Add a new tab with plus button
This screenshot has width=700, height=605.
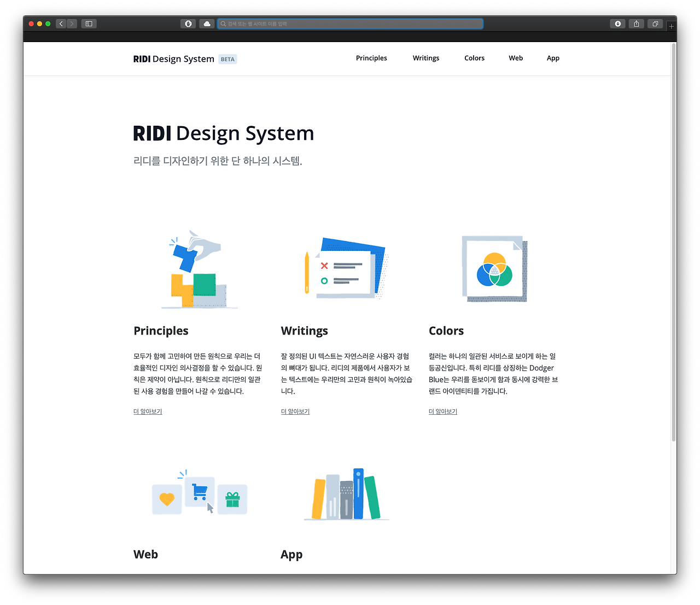click(671, 26)
